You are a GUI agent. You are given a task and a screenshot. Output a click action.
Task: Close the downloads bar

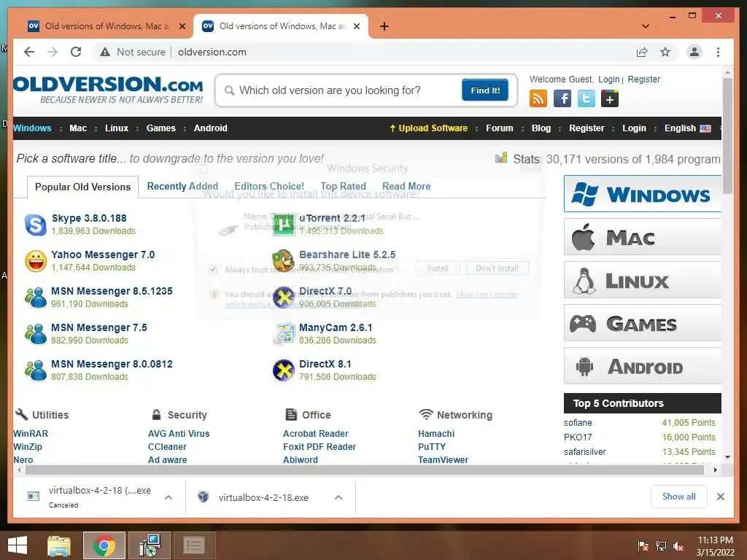(x=720, y=497)
